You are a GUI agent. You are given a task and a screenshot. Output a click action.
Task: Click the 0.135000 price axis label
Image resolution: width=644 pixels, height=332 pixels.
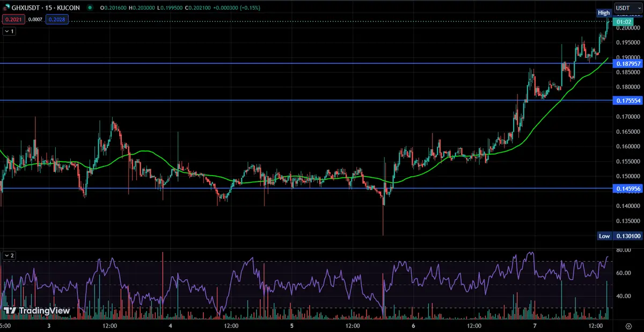click(627, 221)
